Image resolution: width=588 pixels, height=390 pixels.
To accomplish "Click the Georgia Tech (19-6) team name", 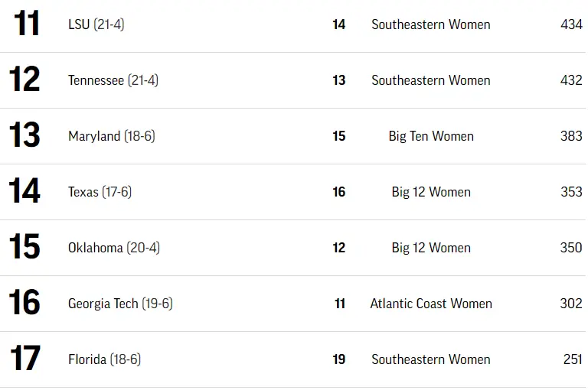I will 120,304.
